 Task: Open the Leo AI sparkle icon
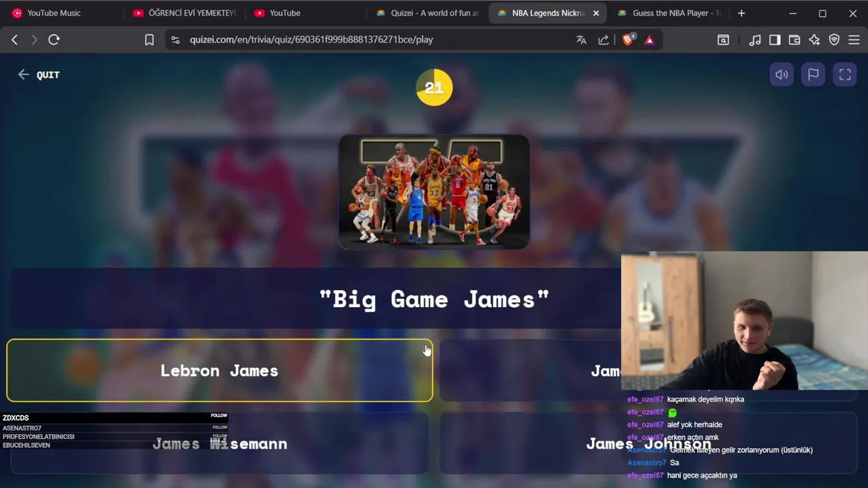(x=814, y=40)
